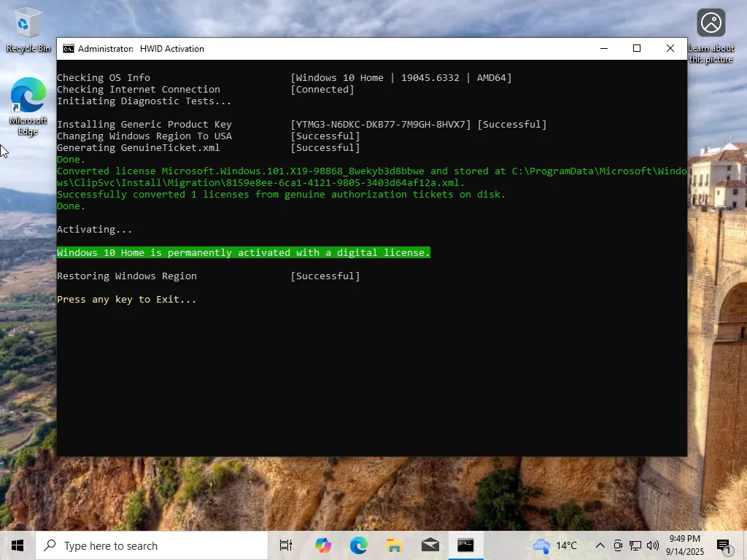Click inside the taskbar search box

(152, 545)
